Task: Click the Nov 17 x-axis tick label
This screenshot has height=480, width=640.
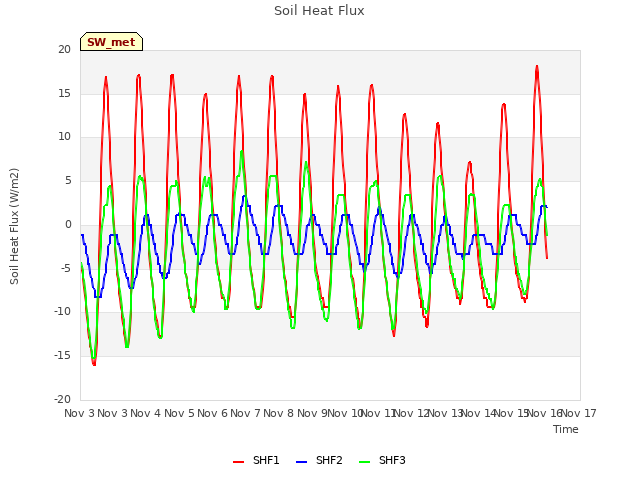Action: coord(578,413)
